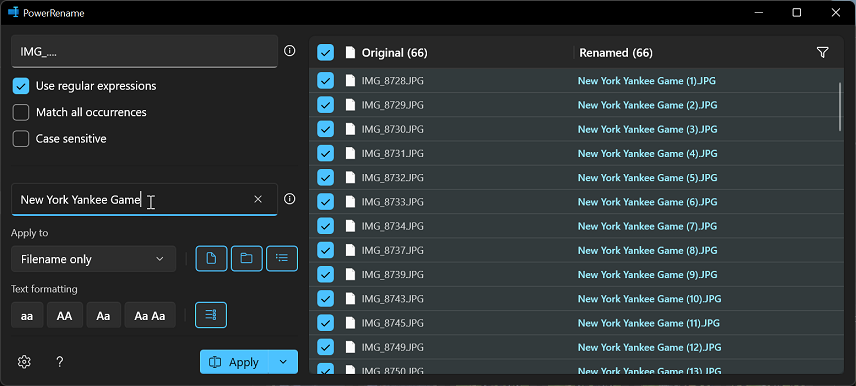Image resolution: width=856 pixels, height=386 pixels.
Task: Click the PowerRename app icon in title bar
Action: click(x=13, y=12)
